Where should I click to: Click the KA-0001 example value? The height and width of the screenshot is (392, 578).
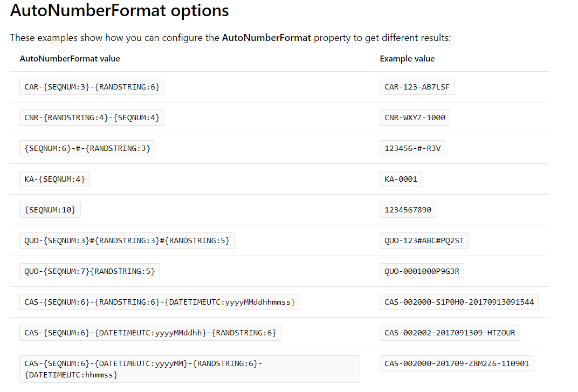tap(401, 179)
